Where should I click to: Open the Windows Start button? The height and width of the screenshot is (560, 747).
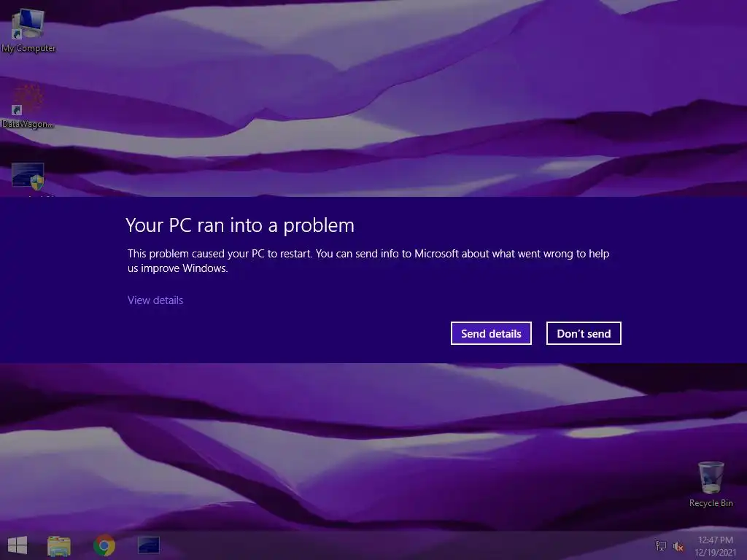[x=18, y=545]
